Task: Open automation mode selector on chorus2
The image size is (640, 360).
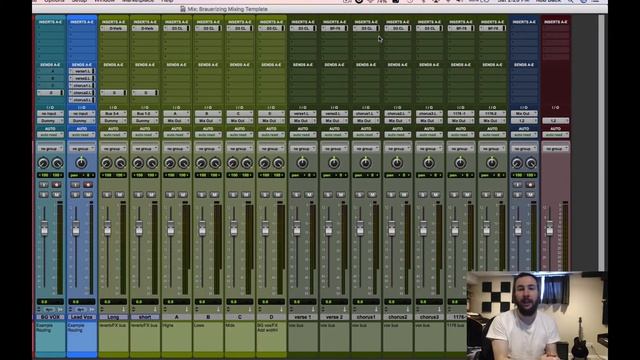Action: point(398,135)
